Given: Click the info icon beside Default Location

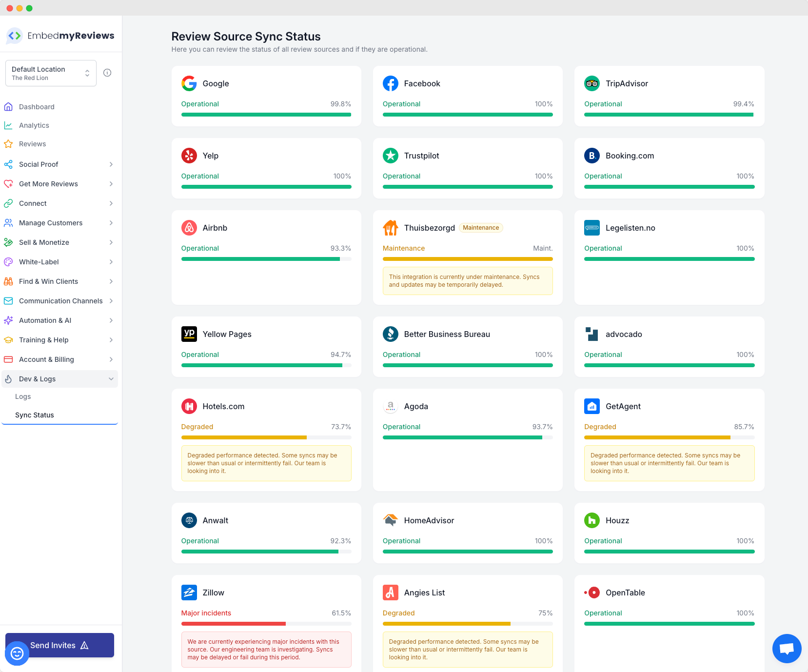Looking at the screenshot, I should point(107,73).
